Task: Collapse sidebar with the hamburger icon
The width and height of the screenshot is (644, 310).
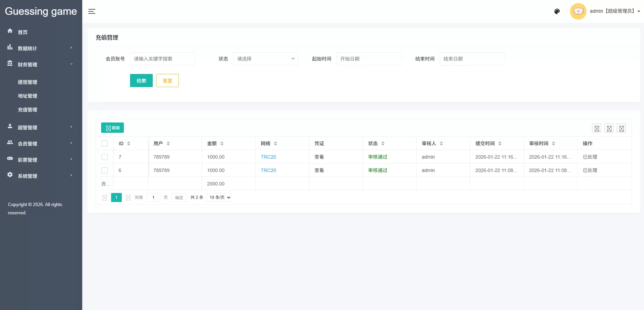Action: [92, 11]
